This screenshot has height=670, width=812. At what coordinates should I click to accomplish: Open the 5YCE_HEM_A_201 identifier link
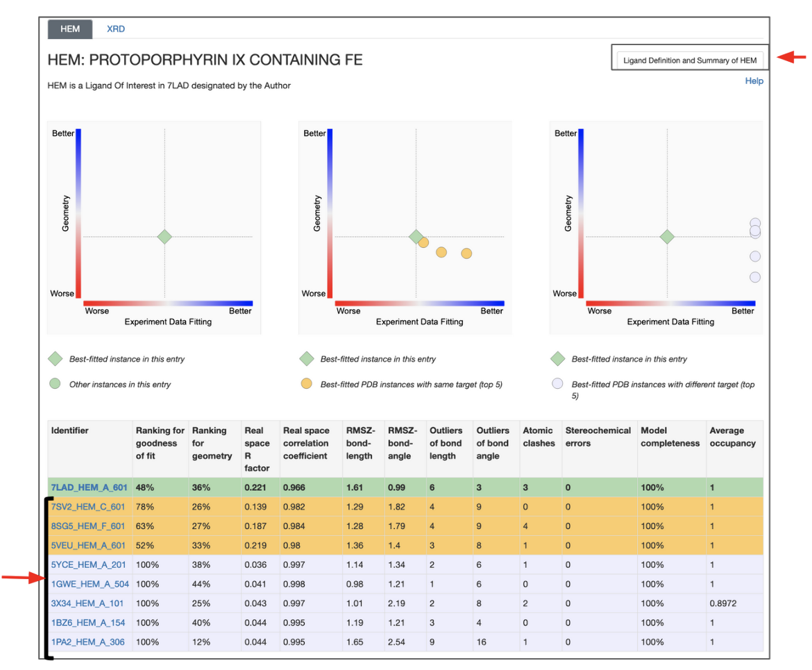88,564
